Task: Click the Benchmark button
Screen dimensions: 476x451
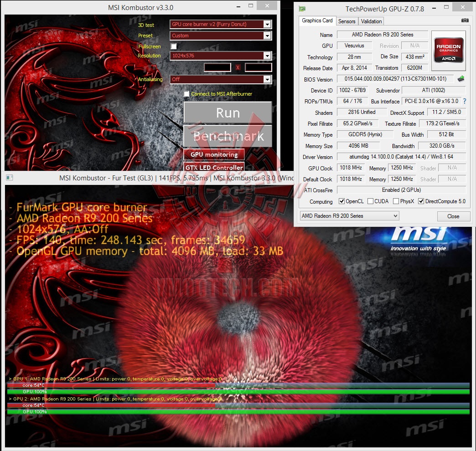Action: click(228, 136)
